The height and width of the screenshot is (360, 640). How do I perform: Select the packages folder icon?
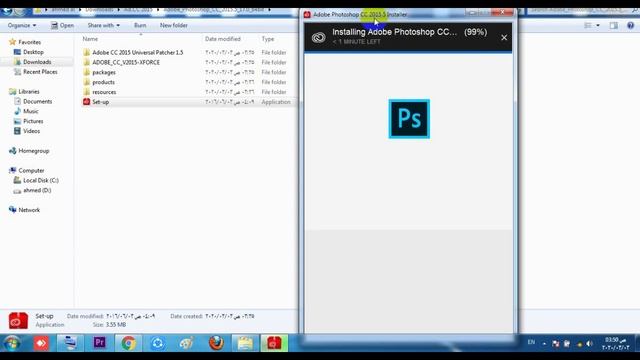click(x=87, y=72)
